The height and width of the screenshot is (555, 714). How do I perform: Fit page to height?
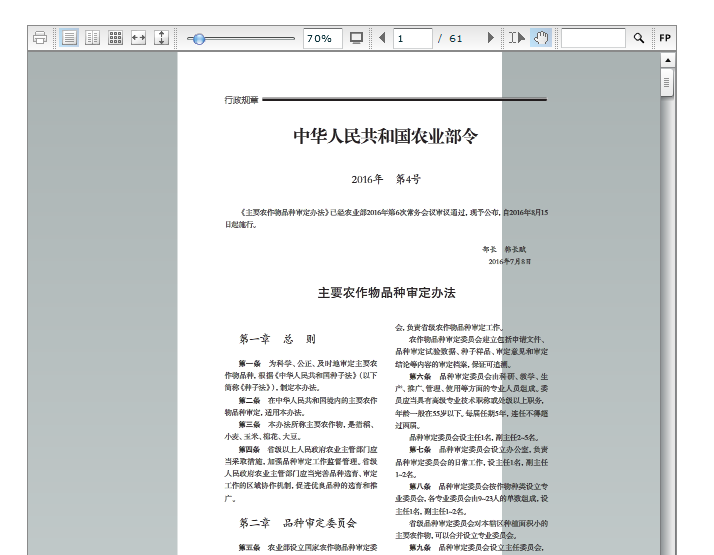pos(161,38)
